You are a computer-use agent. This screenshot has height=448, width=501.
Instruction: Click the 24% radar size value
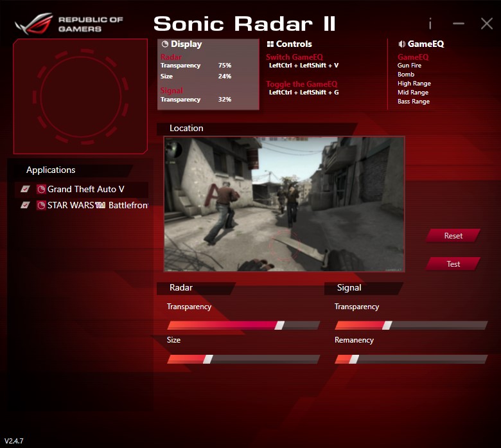click(x=225, y=76)
